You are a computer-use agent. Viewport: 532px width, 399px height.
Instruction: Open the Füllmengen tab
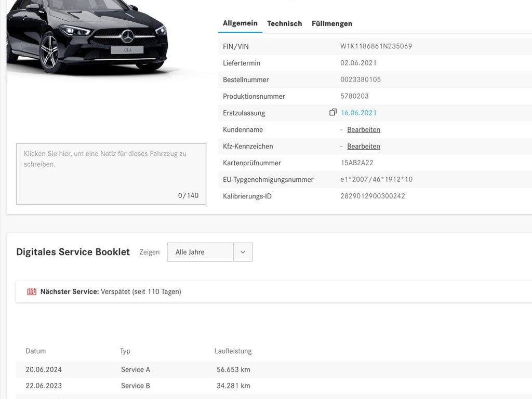pyautogui.click(x=331, y=23)
